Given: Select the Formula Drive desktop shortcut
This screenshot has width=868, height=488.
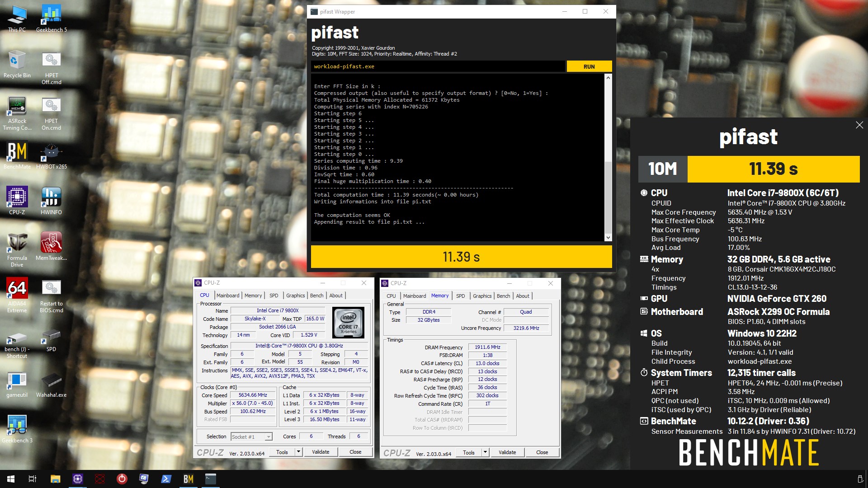Looking at the screenshot, I should click(17, 250).
